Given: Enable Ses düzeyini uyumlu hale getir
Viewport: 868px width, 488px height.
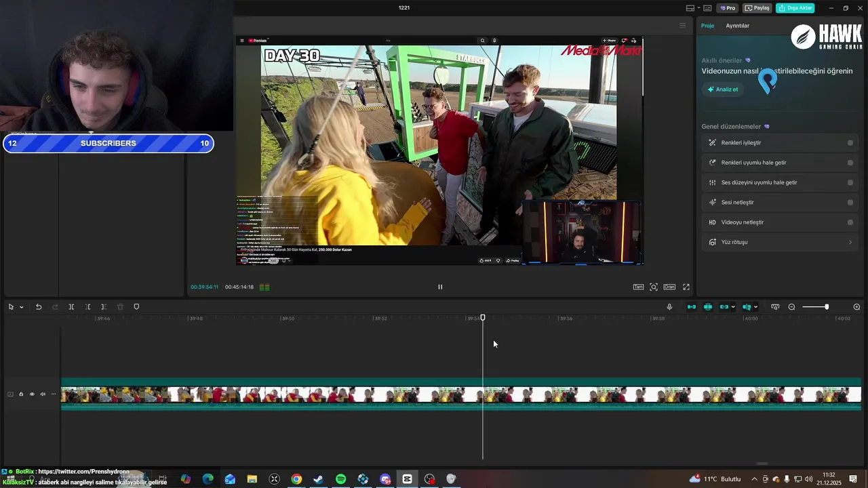Looking at the screenshot, I should pos(850,182).
